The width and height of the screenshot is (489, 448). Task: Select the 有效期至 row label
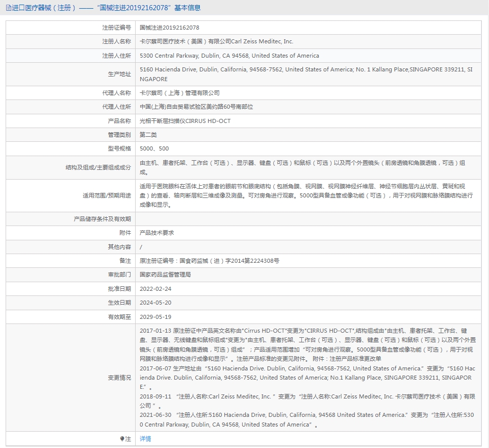point(119,317)
